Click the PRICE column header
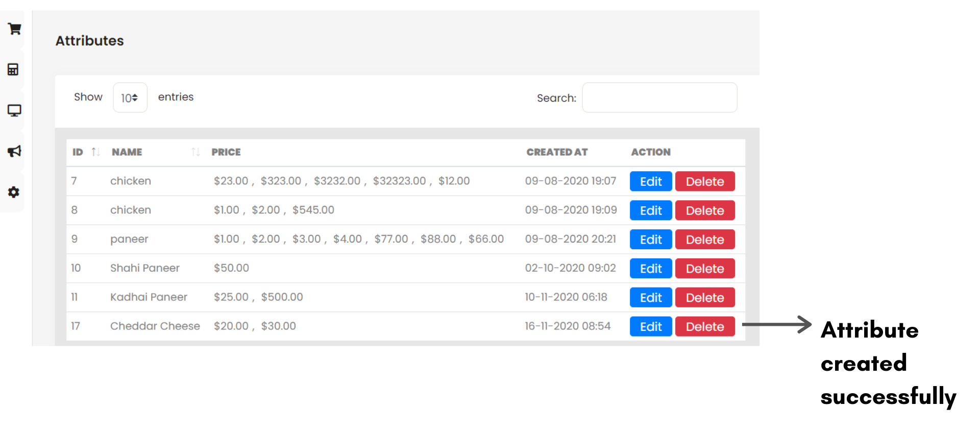The image size is (980, 431). [x=226, y=152]
